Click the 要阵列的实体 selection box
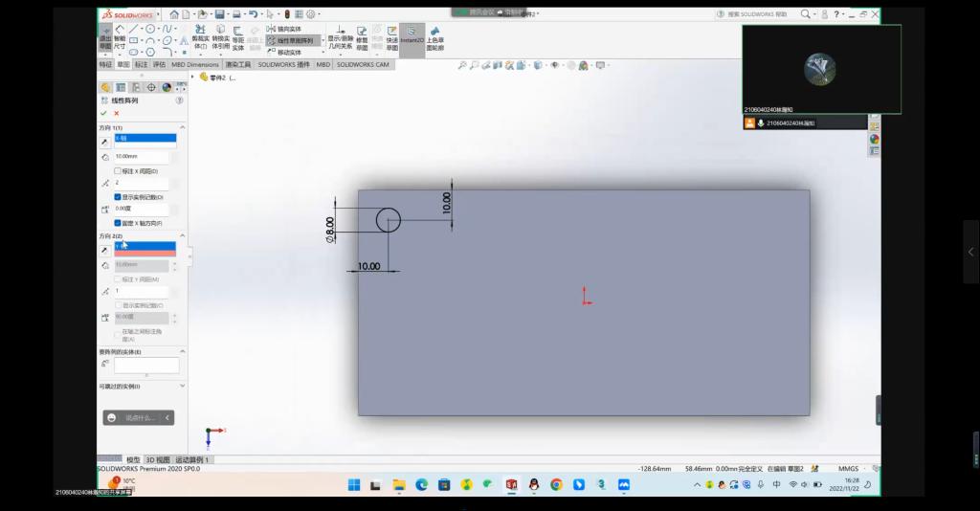Screen dimensions: 980x511 [x=146, y=366]
